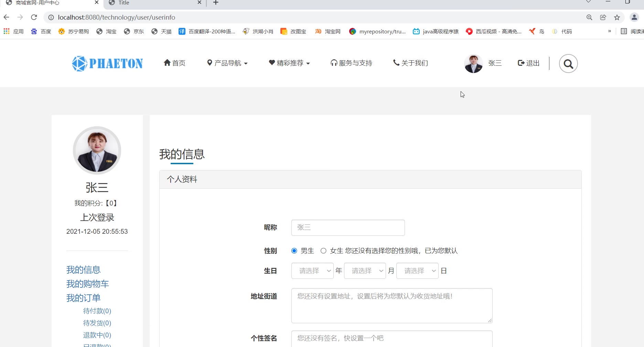Open the birthday year dropdown
Viewport: 644px width, 347px height.
point(312,271)
